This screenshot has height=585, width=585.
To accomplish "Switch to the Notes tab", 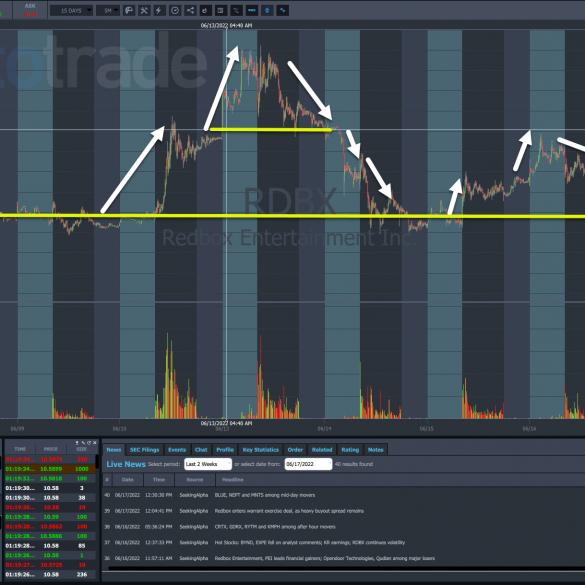I will pyautogui.click(x=375, y=450).
